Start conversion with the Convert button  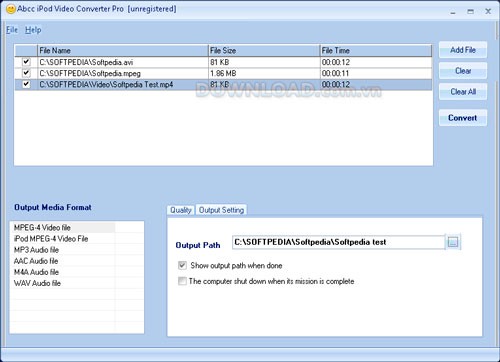463,118
